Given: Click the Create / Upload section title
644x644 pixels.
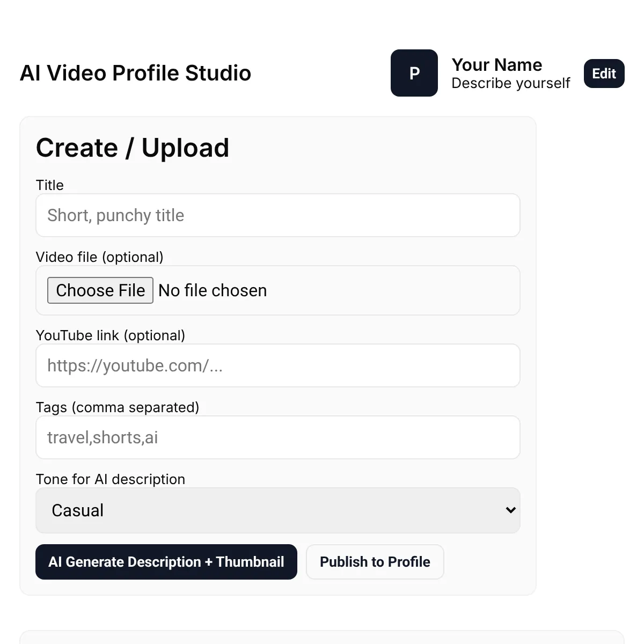Looking at the screenshot, I should pyautogui.click(x=133, y=148).
